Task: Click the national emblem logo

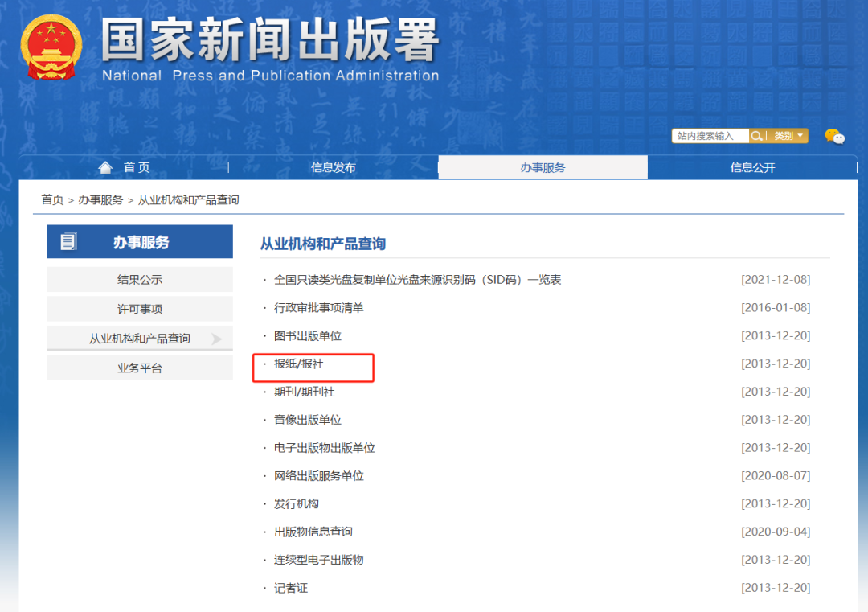Action: 51,47
